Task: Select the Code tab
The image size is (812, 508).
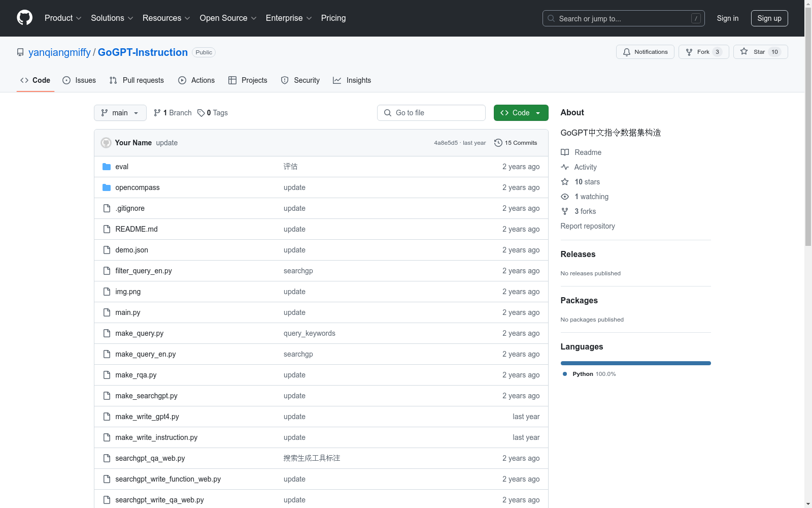Action: pos(36,80)
